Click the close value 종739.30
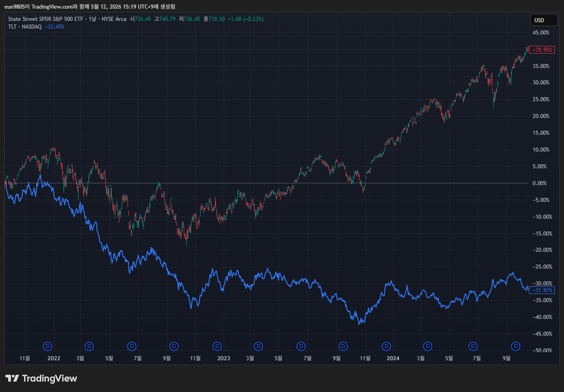The height and width of the screenshot is (392, 564). 214,19
